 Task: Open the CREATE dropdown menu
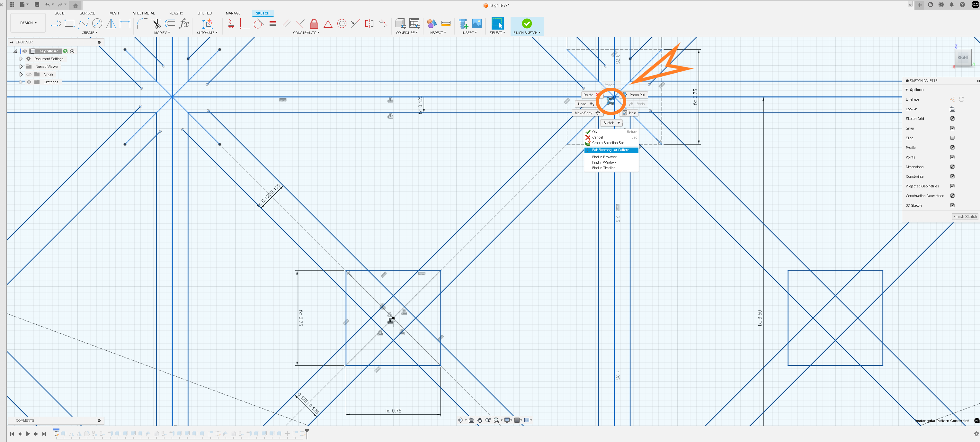tap(89, 33)
